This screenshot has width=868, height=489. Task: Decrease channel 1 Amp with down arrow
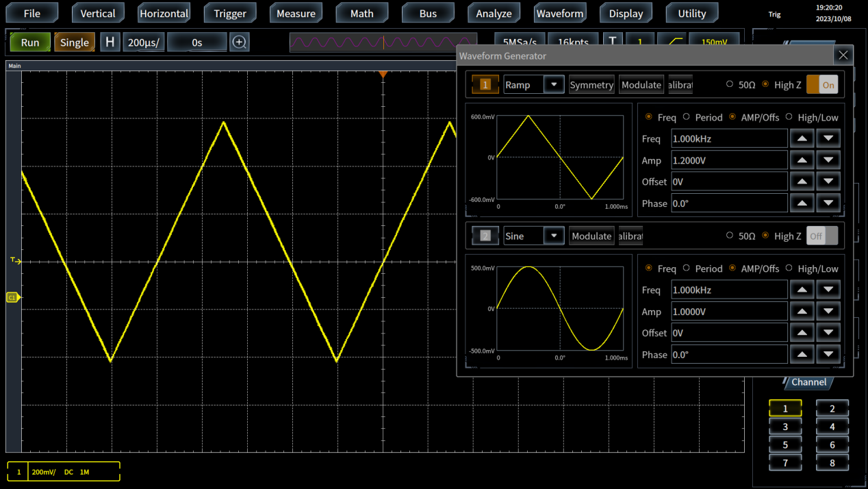(x=828, y=160)
